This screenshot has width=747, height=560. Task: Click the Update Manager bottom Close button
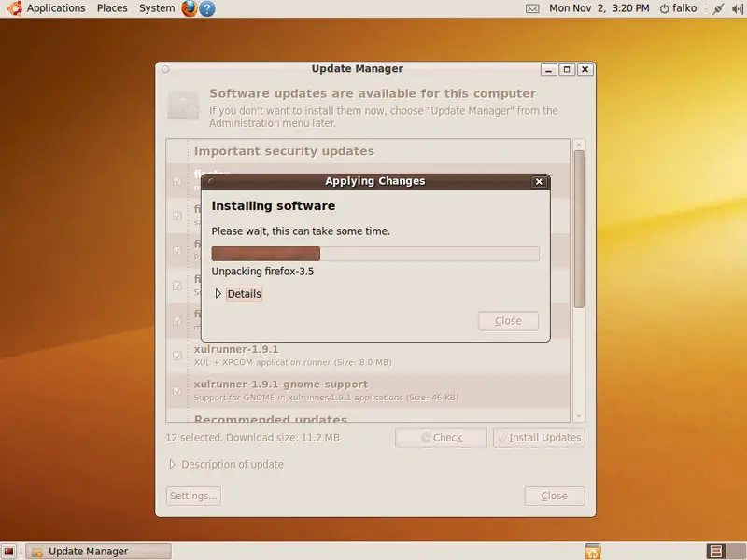coord(555,496)
